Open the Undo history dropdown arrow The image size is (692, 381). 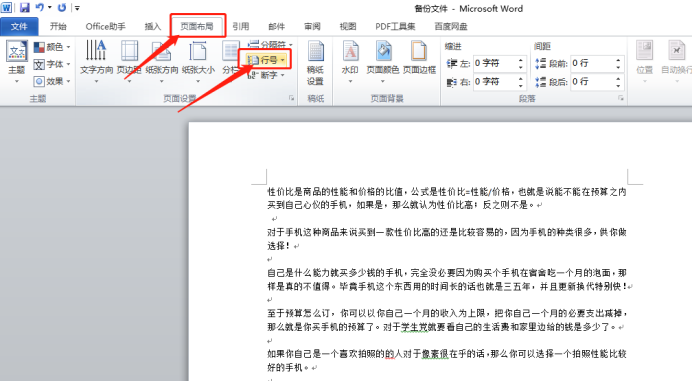coord(49,8)
